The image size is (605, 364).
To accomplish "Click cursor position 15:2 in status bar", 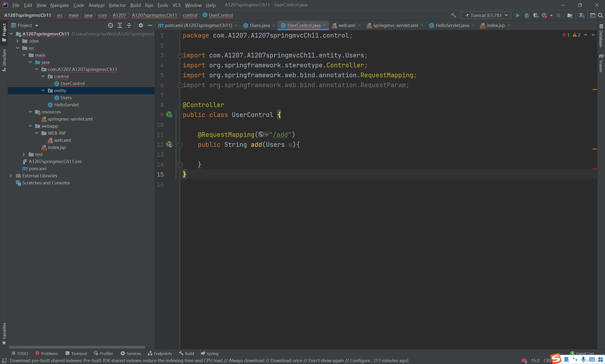I will (x=535, y=360).
